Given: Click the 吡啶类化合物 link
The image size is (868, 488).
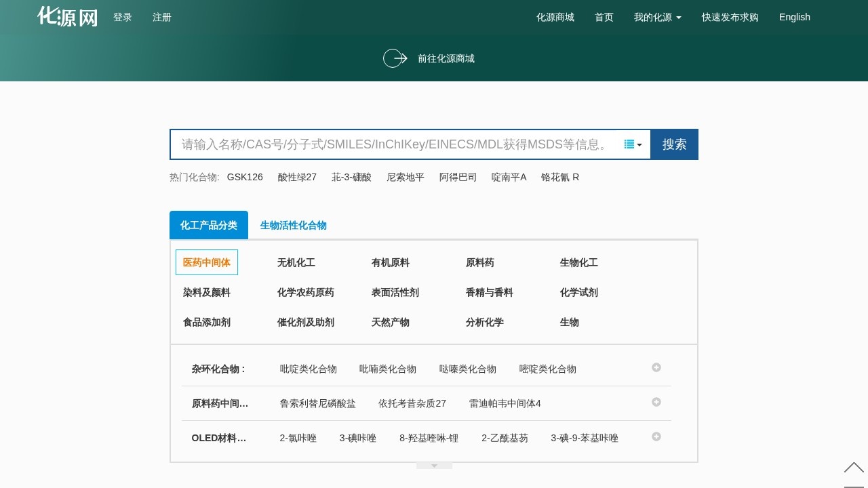Looking at the screenshot, I should 309,369.
